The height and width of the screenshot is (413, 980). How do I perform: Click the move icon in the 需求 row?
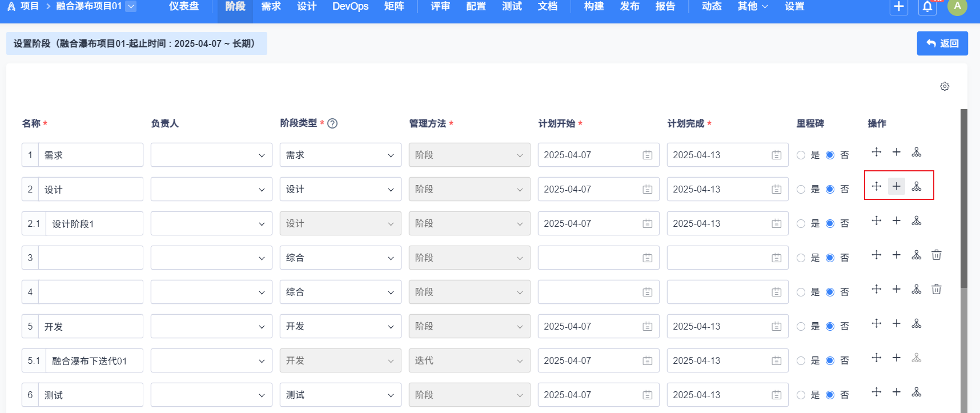(877, 152)
